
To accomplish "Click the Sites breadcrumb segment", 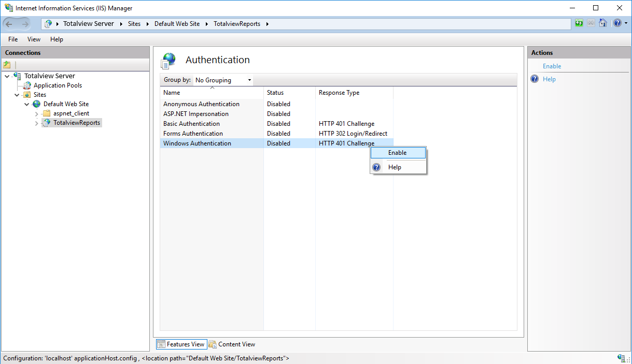I will pyautogui.click(x=134, y=24).
